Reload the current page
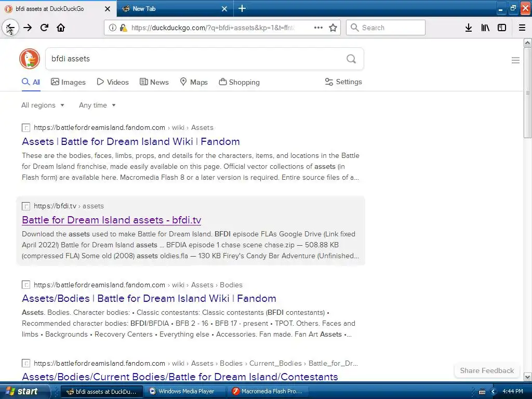This screenshot has width=532, height=399. pos(44,28)
